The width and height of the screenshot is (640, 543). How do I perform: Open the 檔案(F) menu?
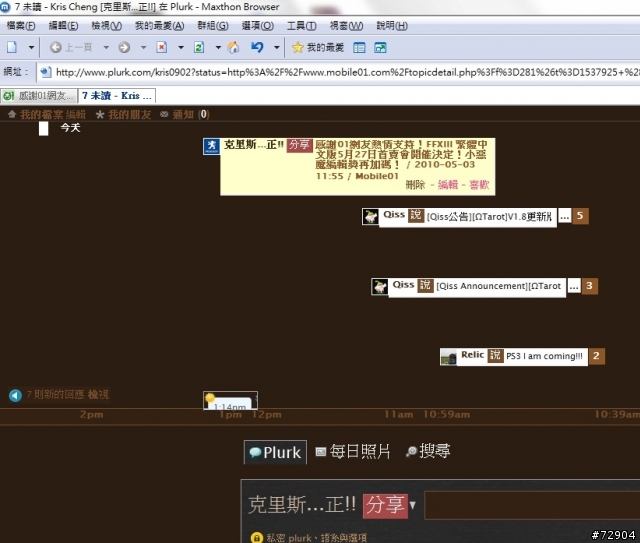21,26
